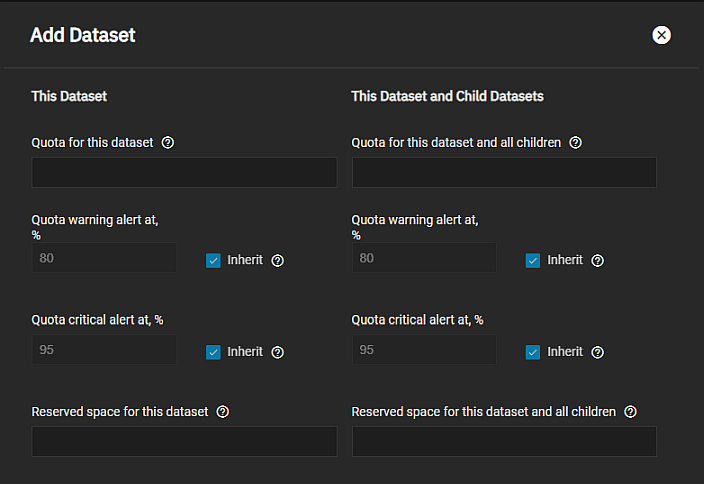Focus the Quota for this dataset field
This screenshot has width=704, height=484.
click(184, 172)
